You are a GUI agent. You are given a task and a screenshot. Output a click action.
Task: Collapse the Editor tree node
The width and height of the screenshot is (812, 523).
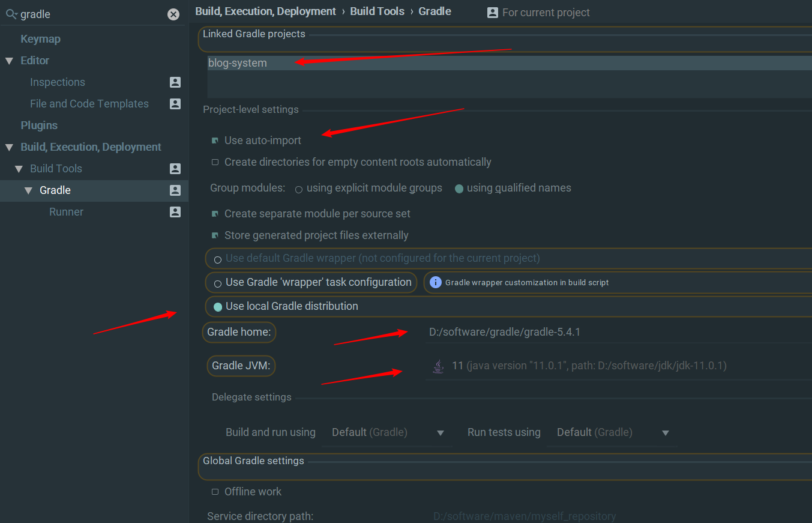tap(9, 61)
